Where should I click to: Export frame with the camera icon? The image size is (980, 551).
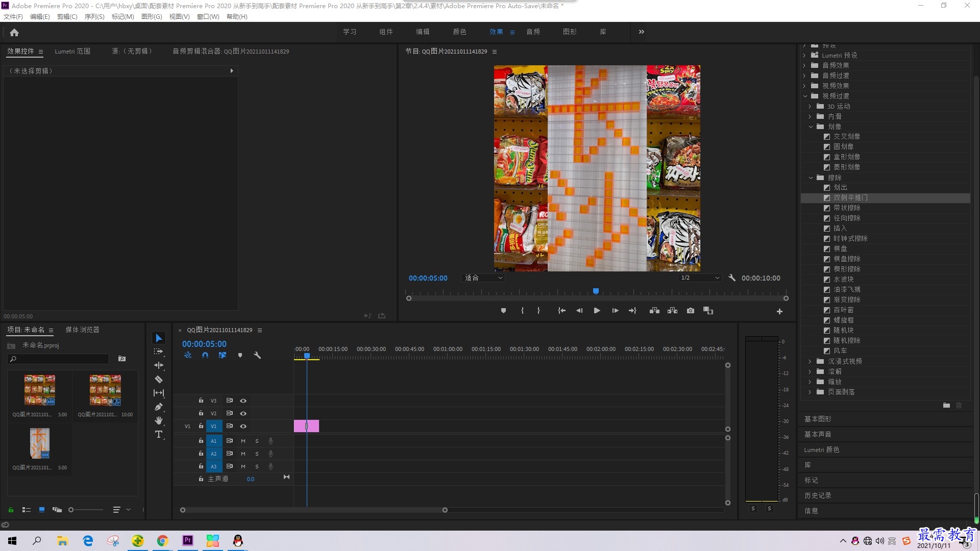(x=691, y=311)
